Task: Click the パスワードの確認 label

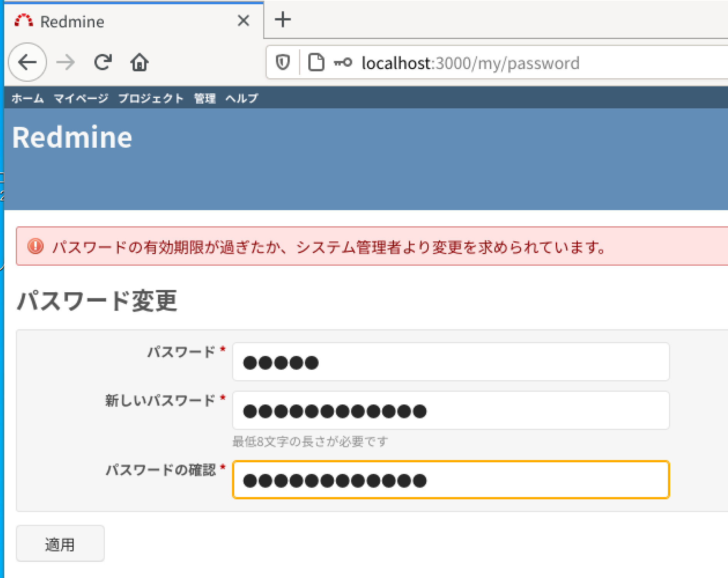Action: [x=161, y=470]
